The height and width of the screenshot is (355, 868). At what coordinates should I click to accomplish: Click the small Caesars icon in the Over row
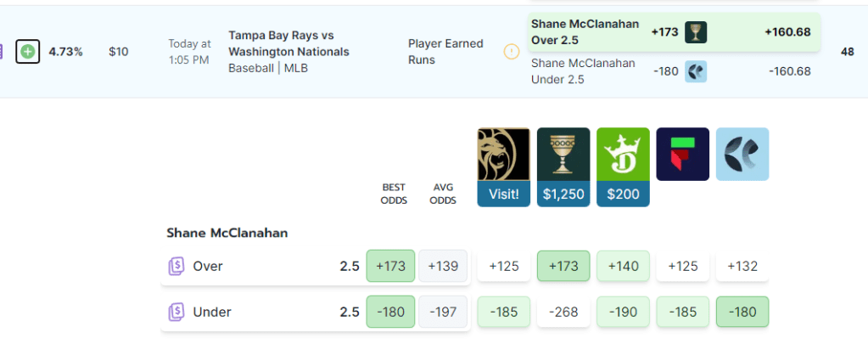(x=696, y=32)
